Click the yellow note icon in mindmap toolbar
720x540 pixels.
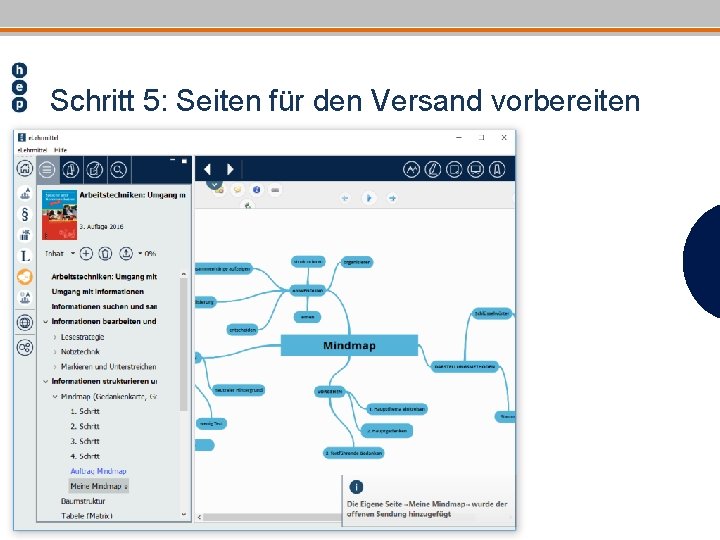[x=237, y=190]
